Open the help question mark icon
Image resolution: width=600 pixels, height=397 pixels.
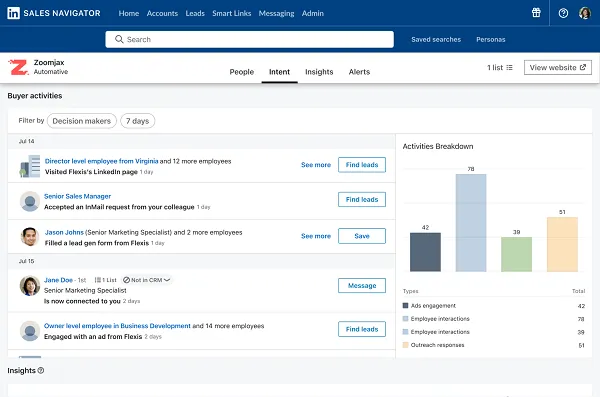[x=563, y=13]
